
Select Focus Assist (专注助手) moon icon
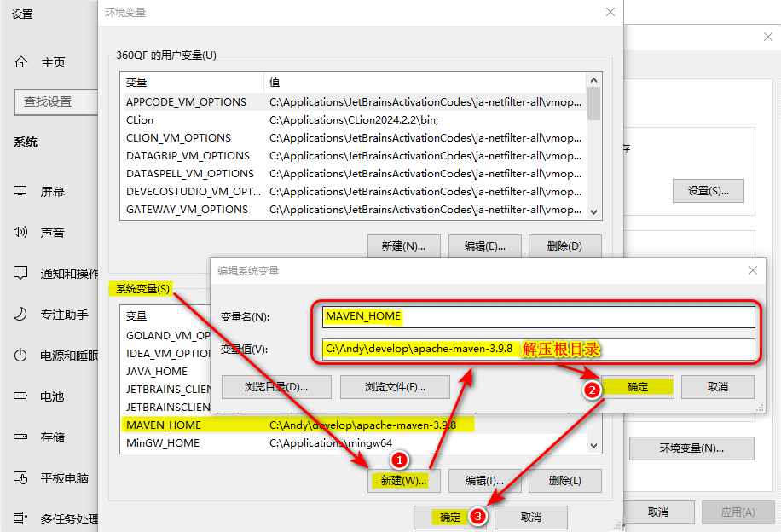pos(21,314)
